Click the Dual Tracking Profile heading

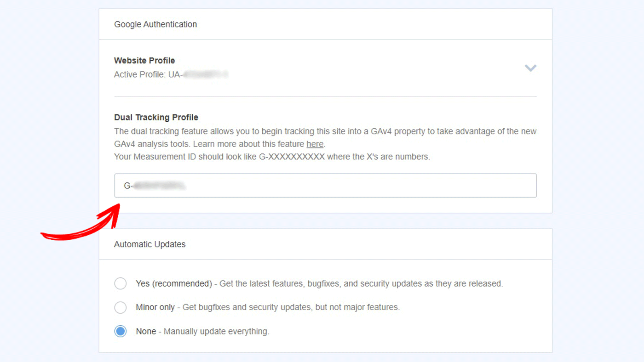156,118
